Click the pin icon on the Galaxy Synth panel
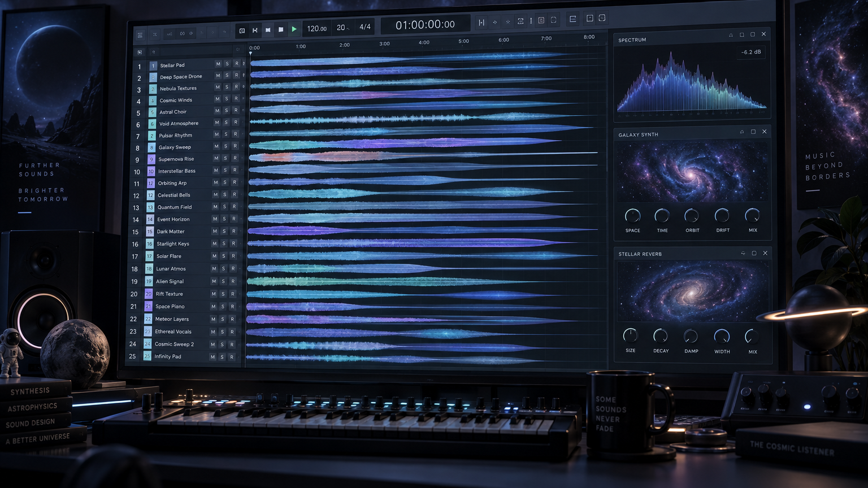Screen dimensions: 868x488 [x=742, y=132]
